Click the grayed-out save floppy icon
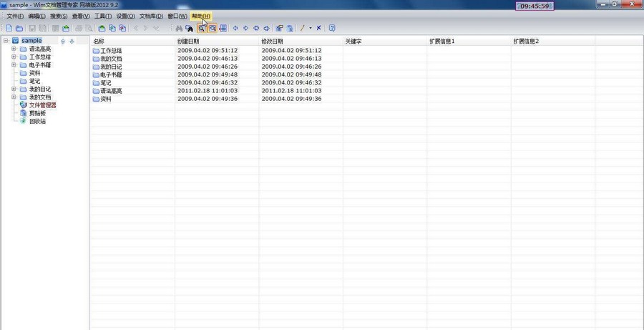Viewport: 644px width, 330px height. coord(32,29)
